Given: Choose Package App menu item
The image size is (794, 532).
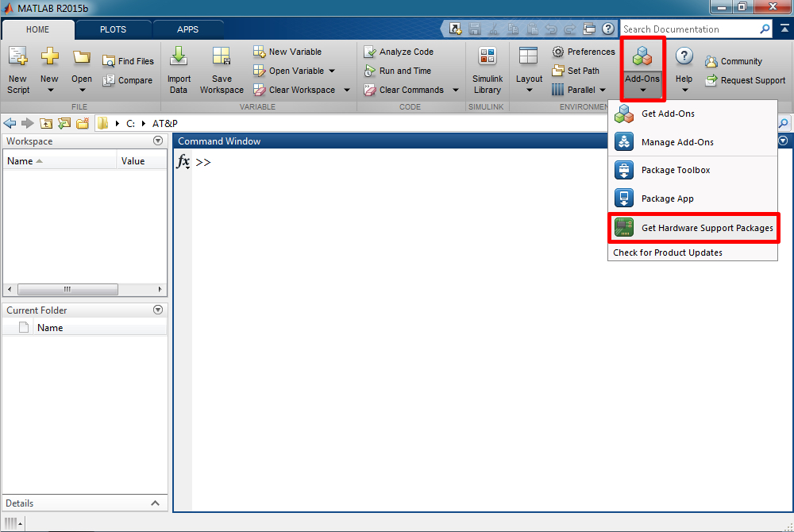Looking at the screenshot, I should tap(692, 199).
